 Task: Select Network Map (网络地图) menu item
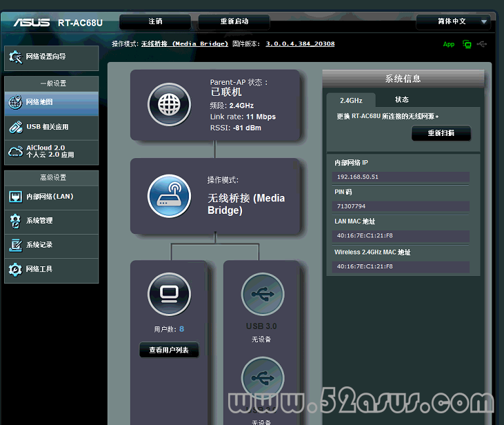(x=52, y=103)
